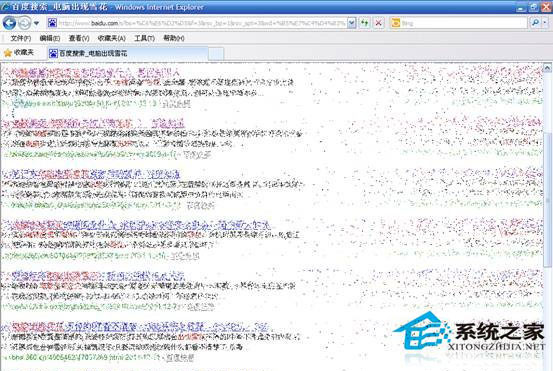Open the 收藏夹(A) menu
Viewport: 553px width, 371px height.
coord(111,38)
